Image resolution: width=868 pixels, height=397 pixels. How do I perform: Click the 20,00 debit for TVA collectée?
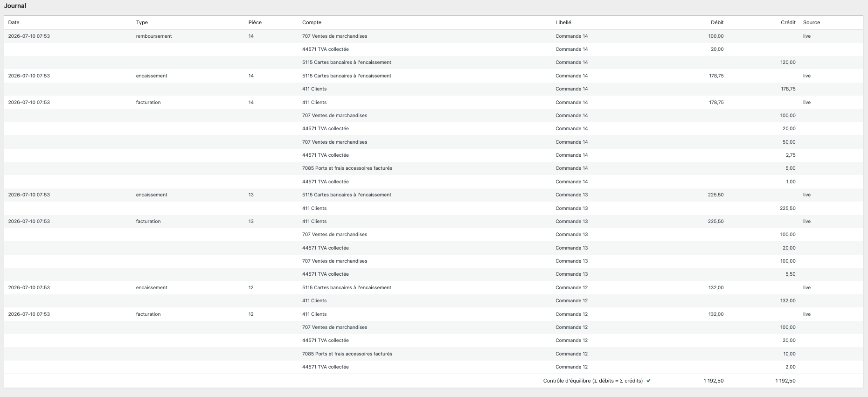tap(717, 49)
